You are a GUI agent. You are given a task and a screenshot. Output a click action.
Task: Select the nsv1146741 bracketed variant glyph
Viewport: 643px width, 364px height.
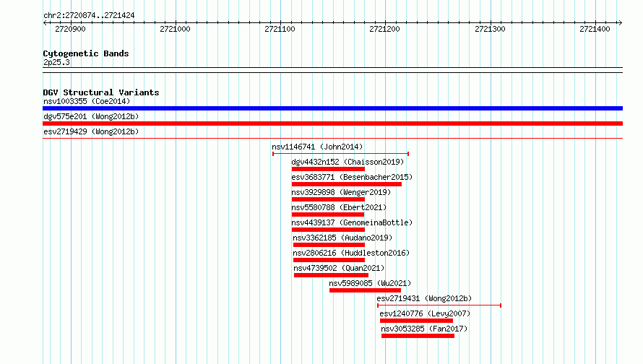click(340, 154)
